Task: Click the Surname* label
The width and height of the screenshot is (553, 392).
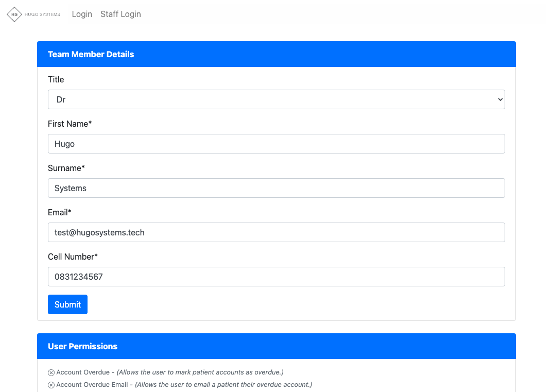Action: 66,168
